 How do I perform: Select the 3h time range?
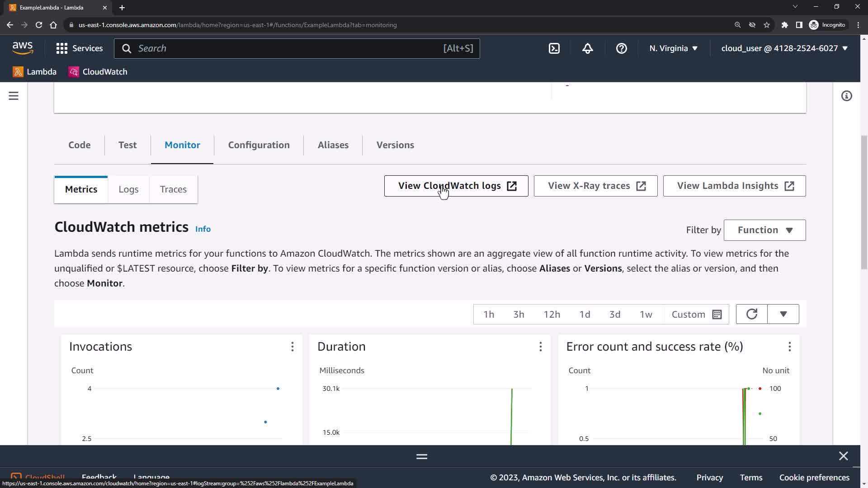tap(519, 314)
